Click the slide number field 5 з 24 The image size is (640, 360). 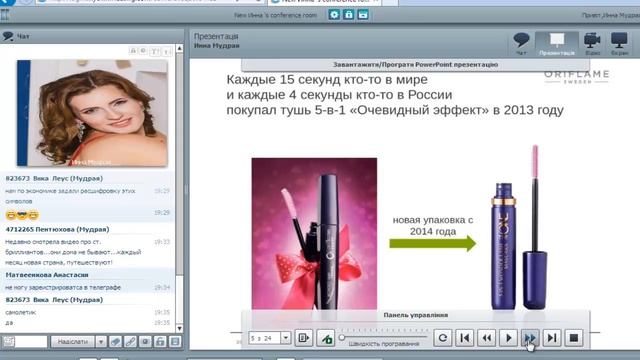264,338
